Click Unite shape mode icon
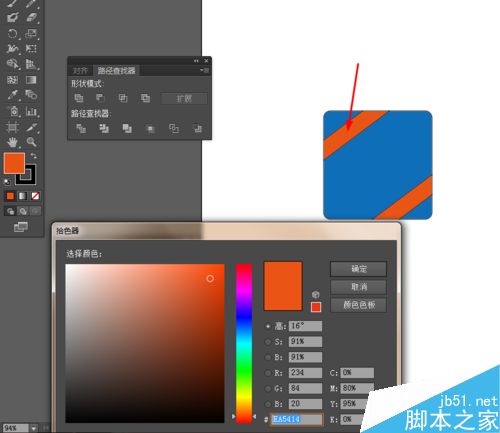 [x=79, y=98]
